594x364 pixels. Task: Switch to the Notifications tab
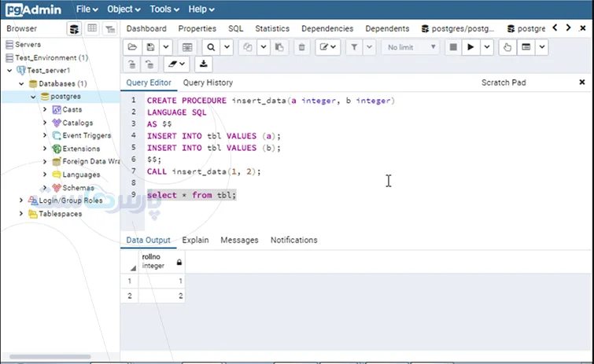point(293,241)
